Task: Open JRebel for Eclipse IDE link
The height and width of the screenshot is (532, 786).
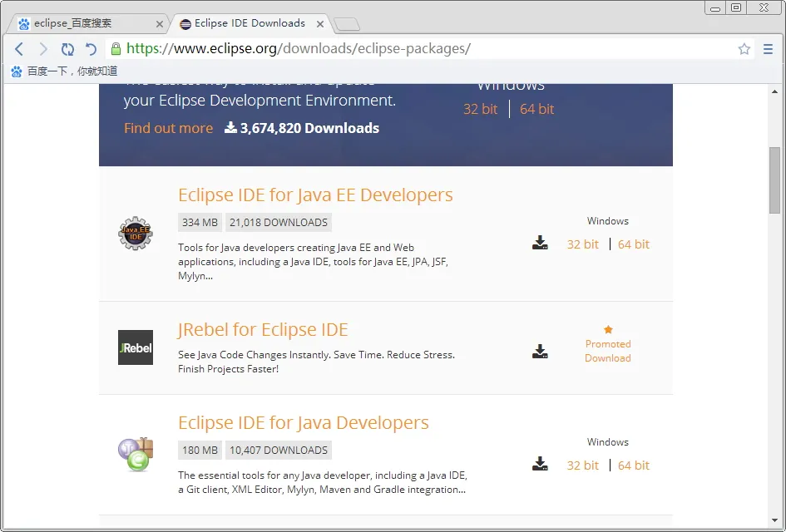Action: pyautogui.click(x=263, y=329)
